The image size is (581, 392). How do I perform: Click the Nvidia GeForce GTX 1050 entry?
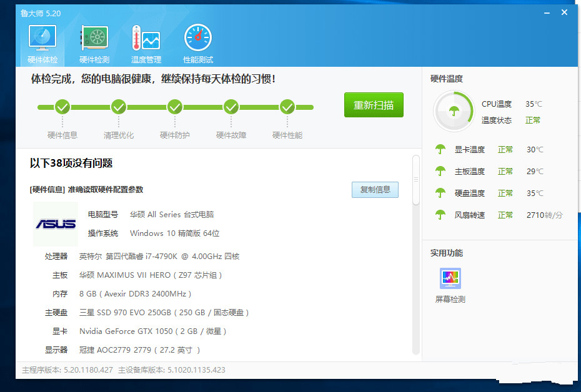tap(152, 331)
